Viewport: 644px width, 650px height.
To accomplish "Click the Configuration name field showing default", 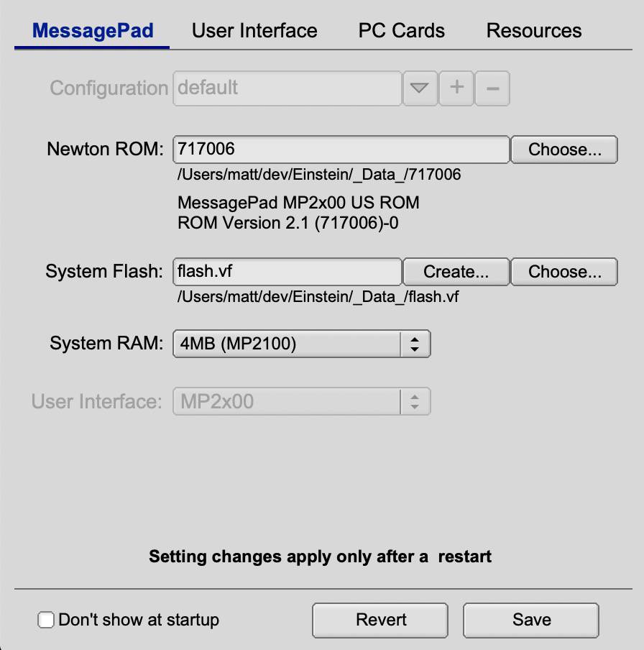I will [x=287, y=88].
